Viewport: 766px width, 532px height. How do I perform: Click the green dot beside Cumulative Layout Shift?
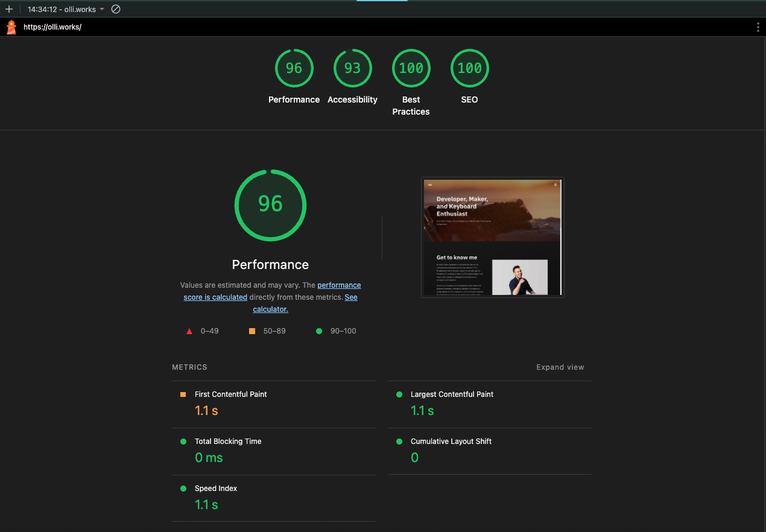[x=399, y=442]
